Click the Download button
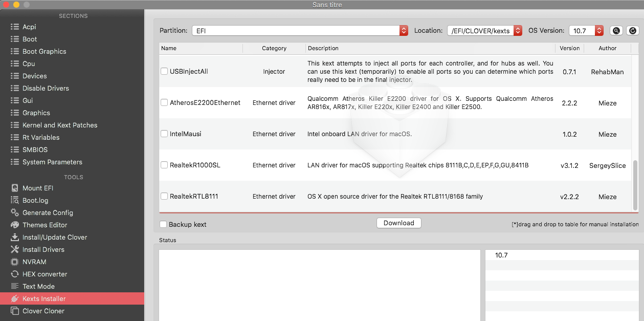 (399, 223)
